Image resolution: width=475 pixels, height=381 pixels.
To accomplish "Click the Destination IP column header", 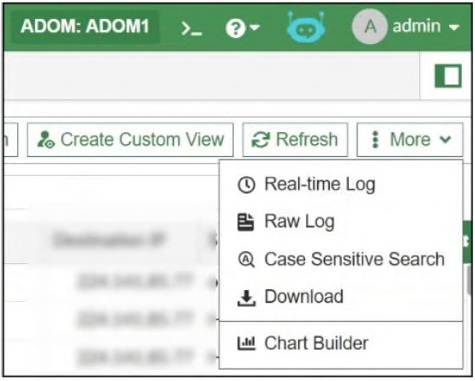I will click(109, 241).
